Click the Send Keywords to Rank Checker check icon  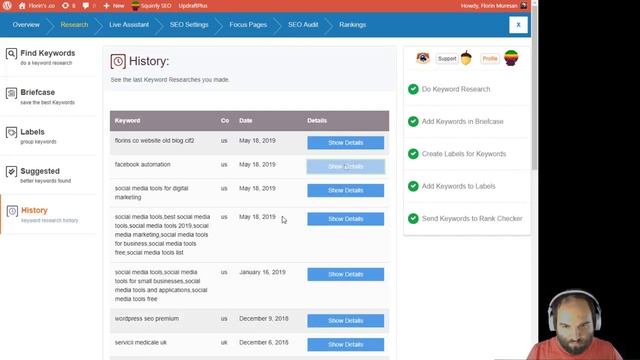click(413, 218)
